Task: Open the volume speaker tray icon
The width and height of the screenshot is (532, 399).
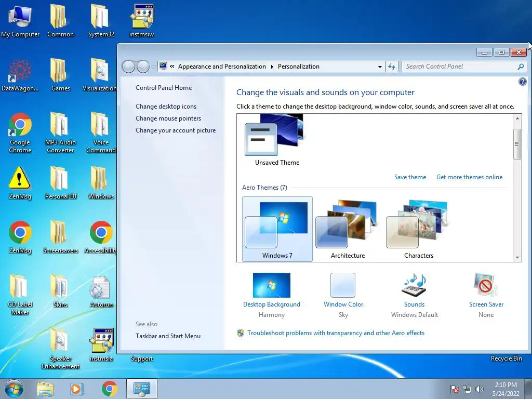Action: point(480,389)
